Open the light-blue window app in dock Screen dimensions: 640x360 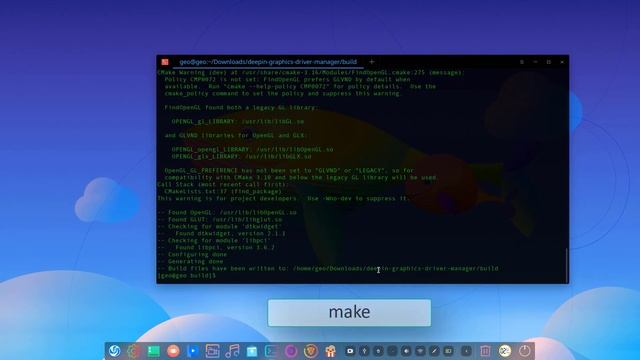tap(252, 351)
